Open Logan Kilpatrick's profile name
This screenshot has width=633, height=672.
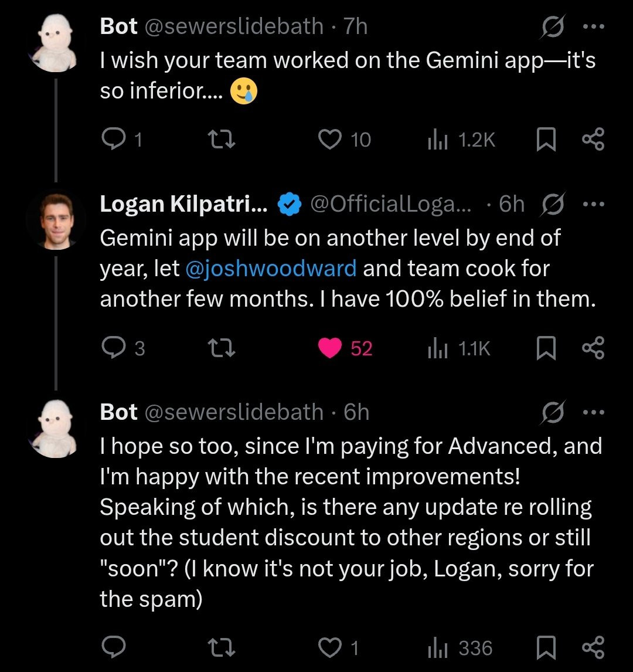(183, 204)
